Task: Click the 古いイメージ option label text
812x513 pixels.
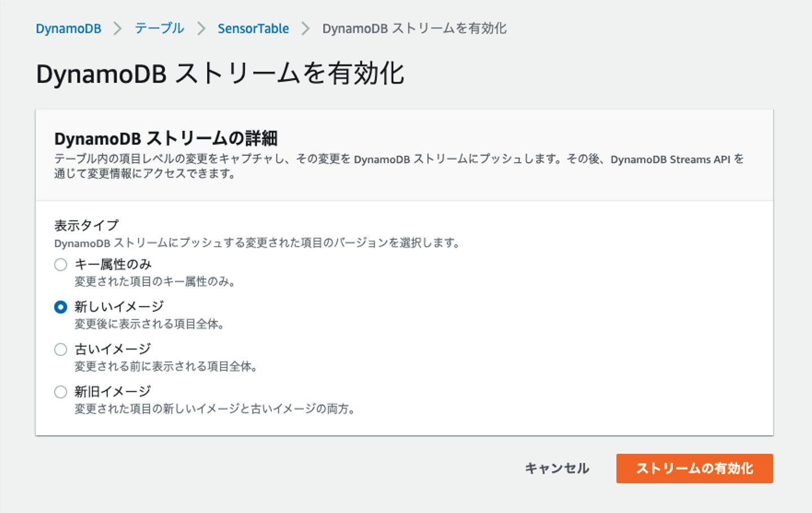Action: (x=113, y=349)
